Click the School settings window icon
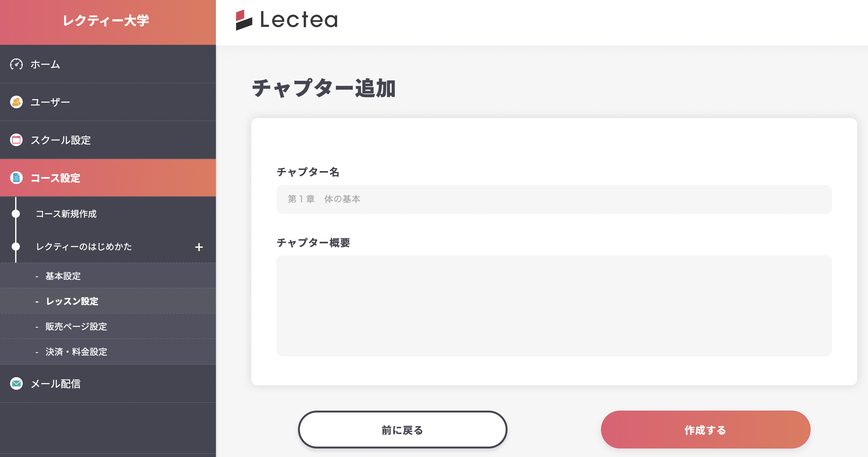Viewport: 868px width, 457px height. click(x=16, y=140)
